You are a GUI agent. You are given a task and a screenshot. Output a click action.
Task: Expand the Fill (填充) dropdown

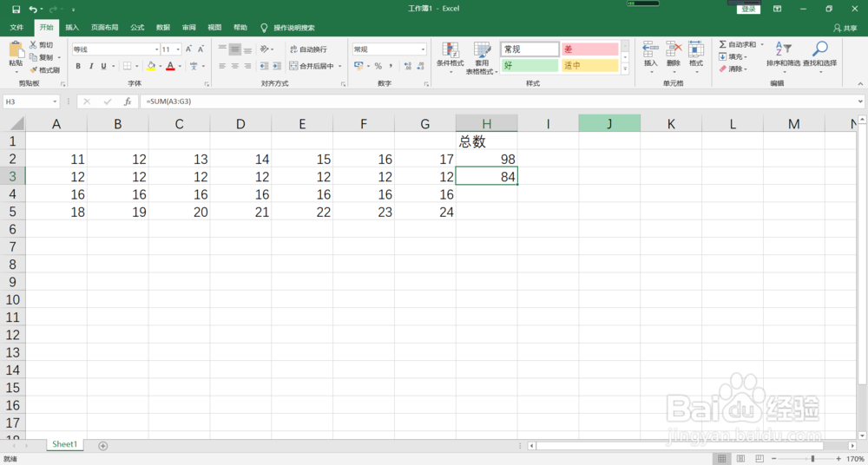point(746,57)
